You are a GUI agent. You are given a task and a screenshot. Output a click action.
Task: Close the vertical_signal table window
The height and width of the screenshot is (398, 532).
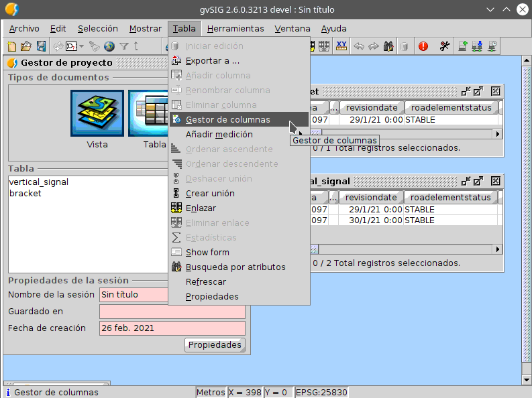coord(496,181)
